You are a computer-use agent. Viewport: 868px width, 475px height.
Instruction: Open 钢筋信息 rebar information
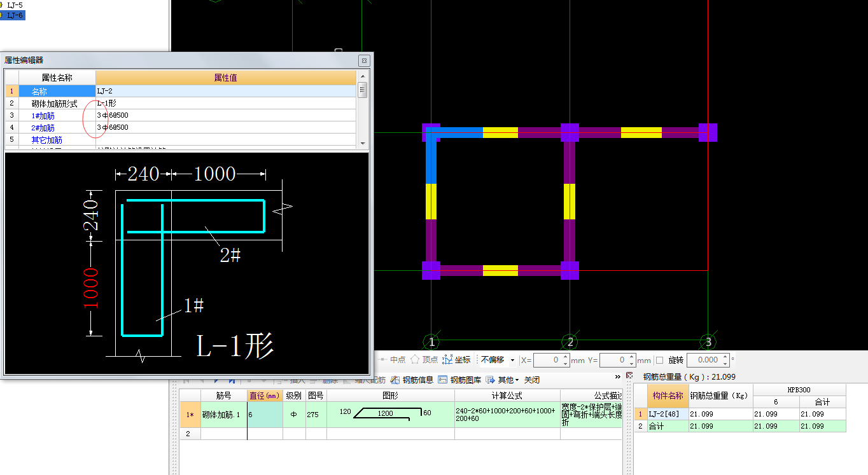(412, 380)
